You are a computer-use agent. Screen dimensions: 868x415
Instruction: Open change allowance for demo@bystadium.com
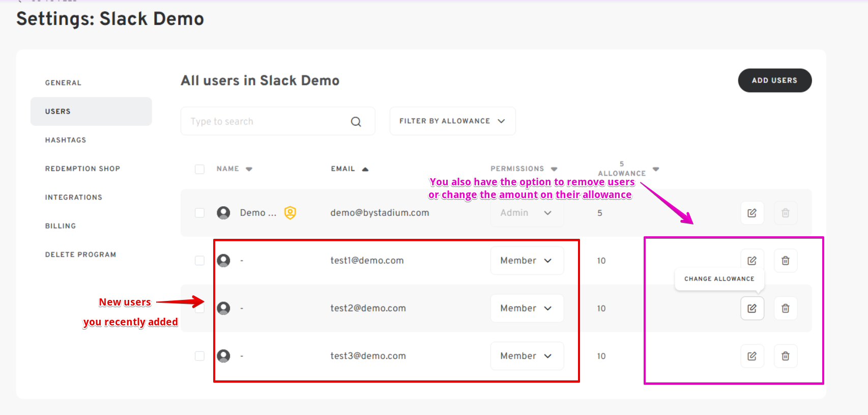pyautogui.click(x=752, y=213)
